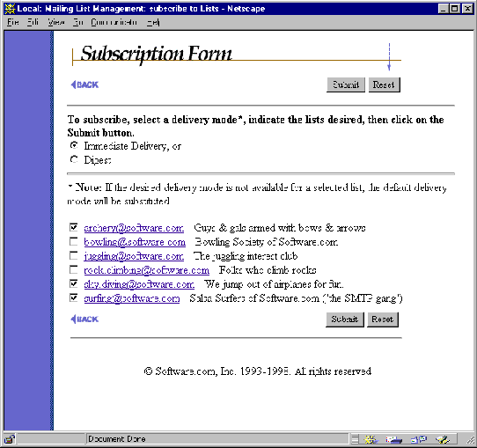Open the rock.climbing@software.com link

(x=147, y=270)
